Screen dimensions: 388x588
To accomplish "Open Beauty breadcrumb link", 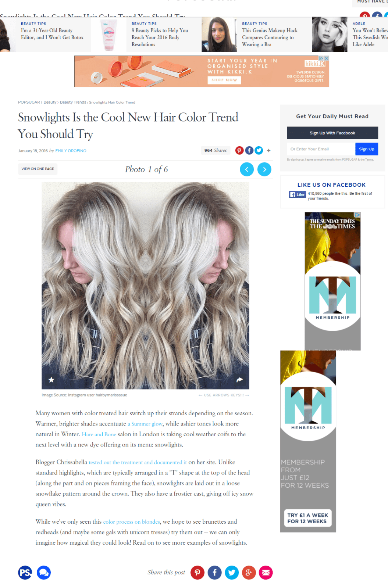I will click(50, 102).
